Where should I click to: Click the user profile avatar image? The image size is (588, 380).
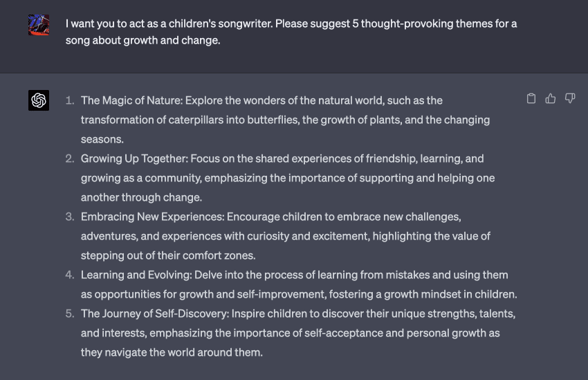(x=39, y=25)
